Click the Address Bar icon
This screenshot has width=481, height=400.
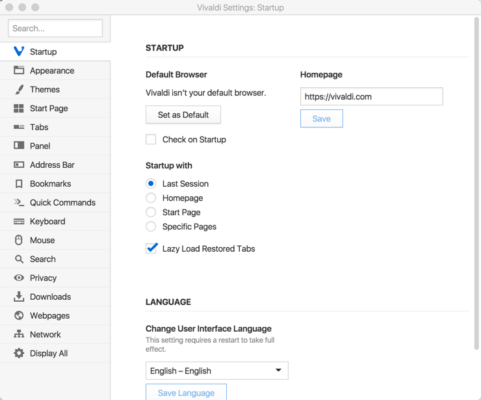(x=19, y=165)
